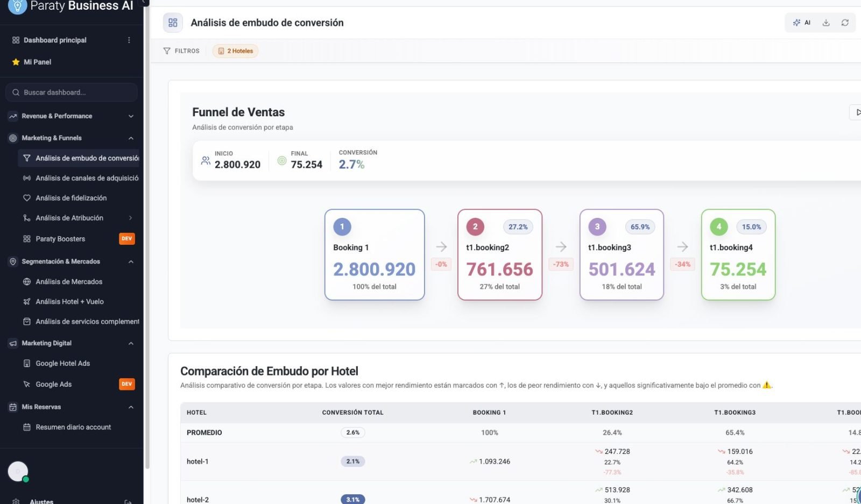Screen dimensions: 861x504
Task: Click the Resumen diario account calendar icon
Action: [27, 427]
